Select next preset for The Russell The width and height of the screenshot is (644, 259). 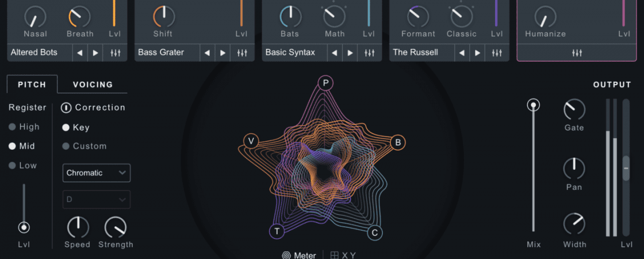tap(477, 53)
